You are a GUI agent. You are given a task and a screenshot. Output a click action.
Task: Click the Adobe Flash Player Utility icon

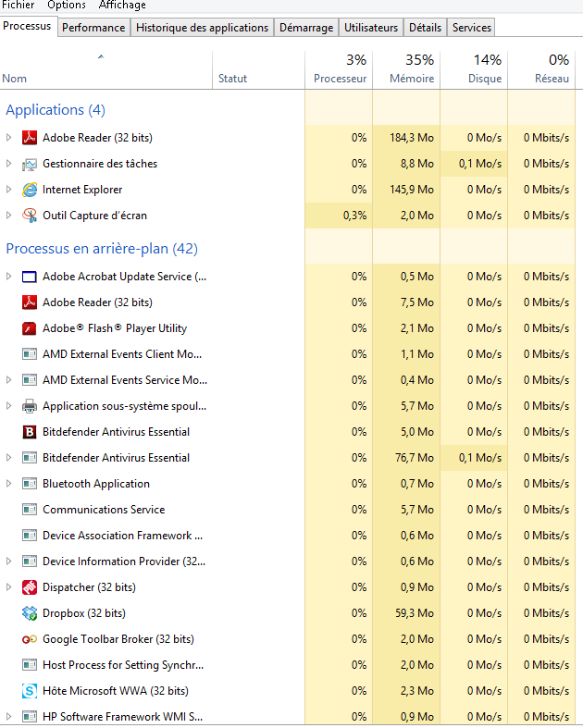29,328
